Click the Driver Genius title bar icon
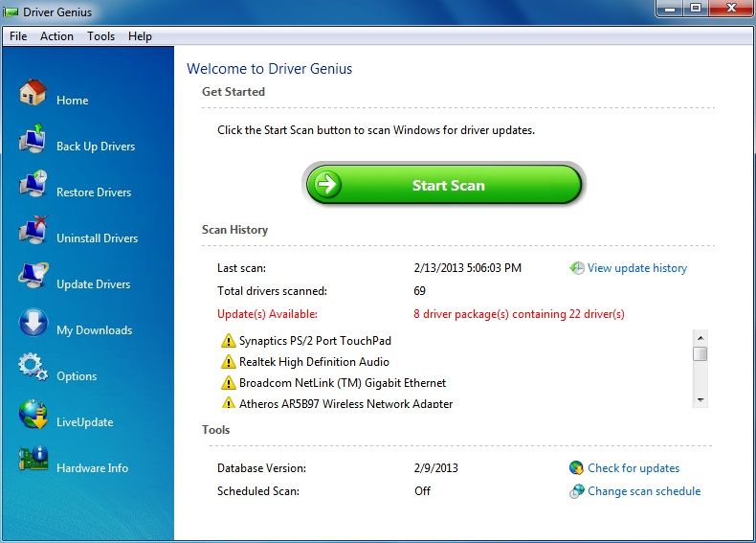Image resolution: width=756 pixels, height=543 pixels. 11,12
